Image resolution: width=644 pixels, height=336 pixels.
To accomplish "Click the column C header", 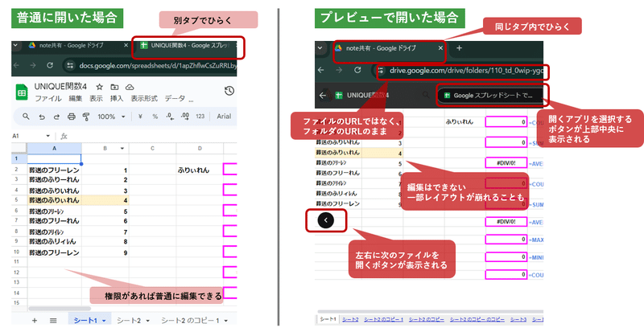I will [152, 149].
